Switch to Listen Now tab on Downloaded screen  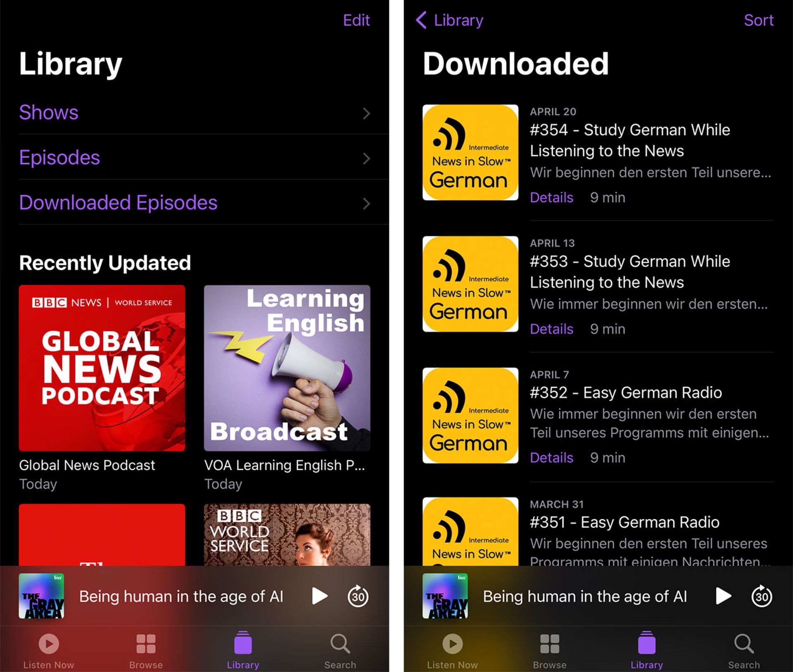tap(452, 651)
